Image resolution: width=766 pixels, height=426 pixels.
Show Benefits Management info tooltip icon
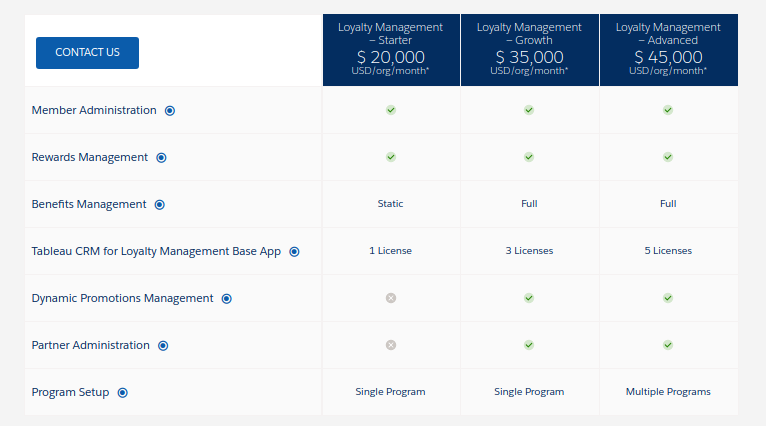click(160, 205)
